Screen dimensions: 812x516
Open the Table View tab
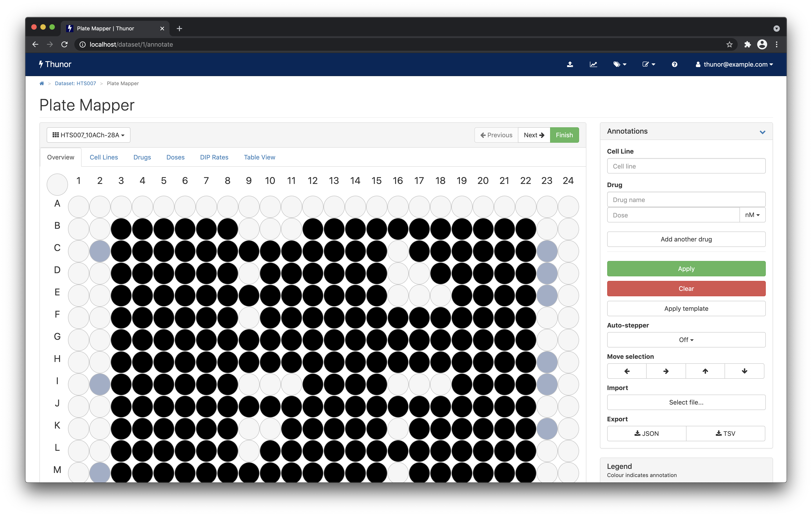click(x=259, y=157)
